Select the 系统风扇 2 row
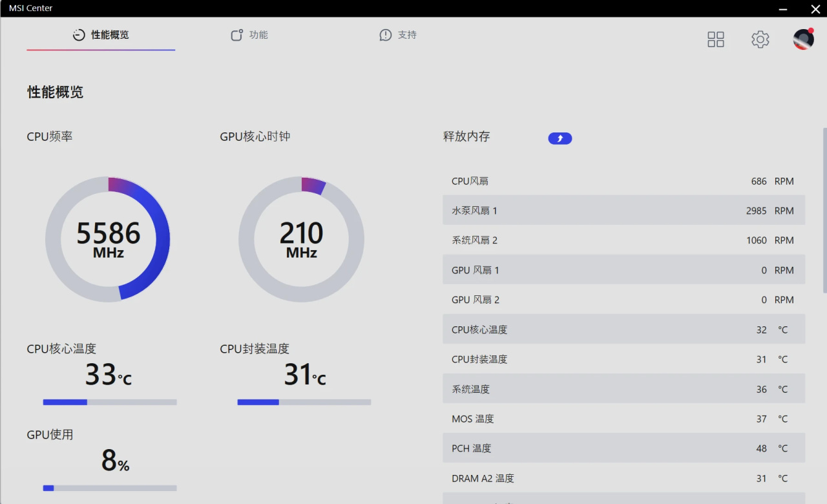 click(x=623, y=240)
